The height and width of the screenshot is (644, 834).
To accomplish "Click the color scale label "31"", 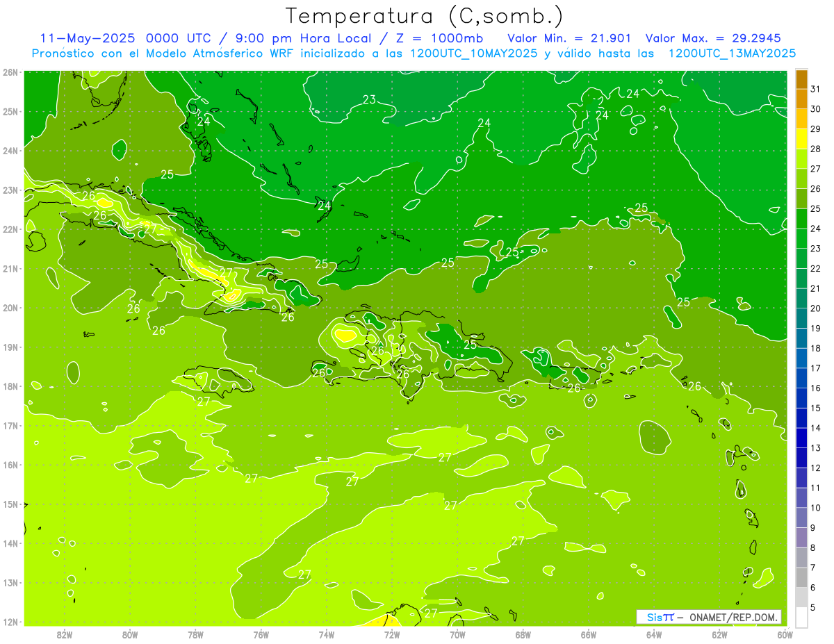I will [x=815, y=89].
